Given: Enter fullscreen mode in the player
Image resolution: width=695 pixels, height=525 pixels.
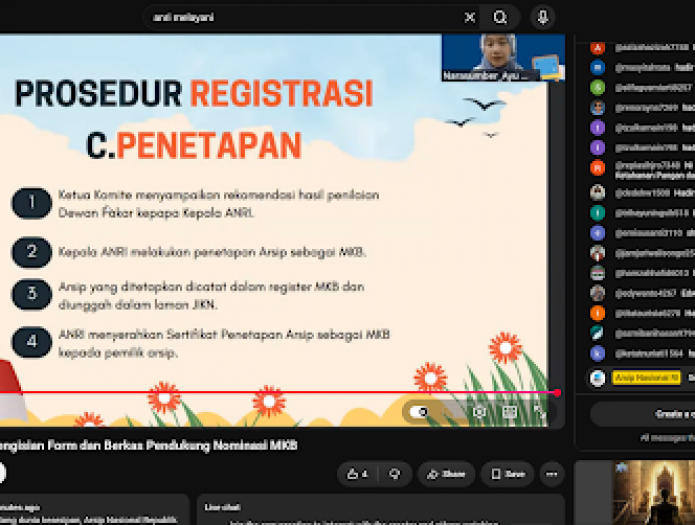Looking at the screenshot, I should [x=540, y=412].
